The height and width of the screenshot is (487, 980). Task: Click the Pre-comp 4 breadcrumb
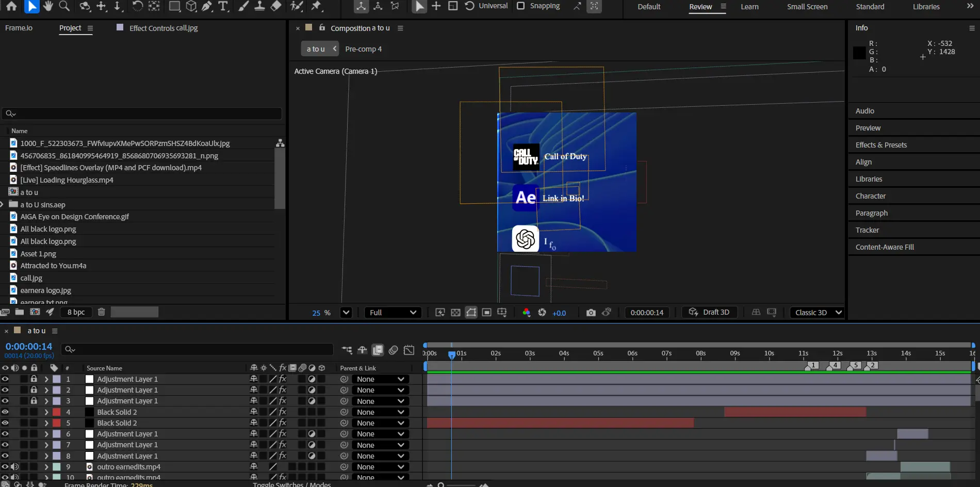(x=363, y=49)
